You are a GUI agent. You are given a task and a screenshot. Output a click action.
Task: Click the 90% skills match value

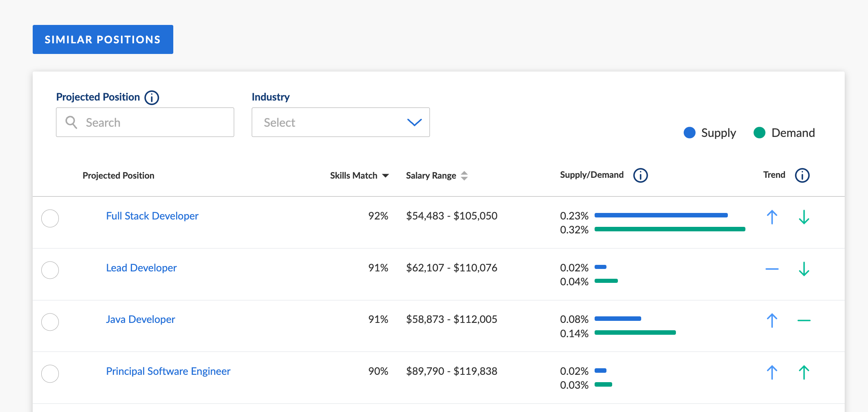pyautogui.click(x=378, y=371)
